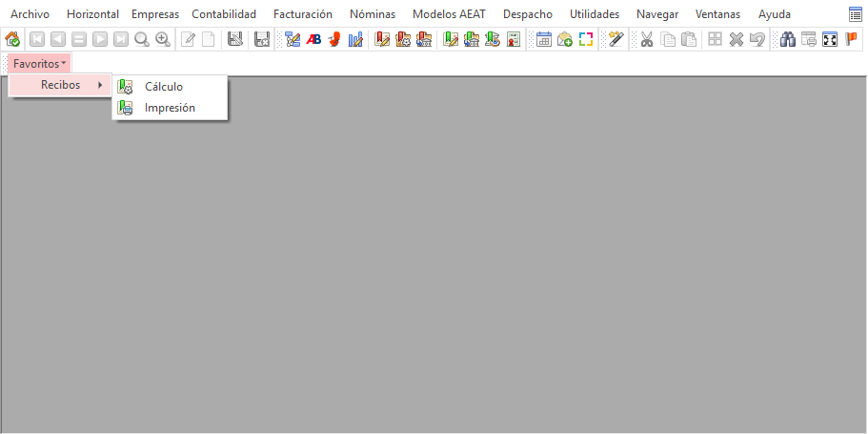Choose Impresión in the Recibos submenu
The image size is (868, 434).
pyautogui.click(x=170, y=108)
